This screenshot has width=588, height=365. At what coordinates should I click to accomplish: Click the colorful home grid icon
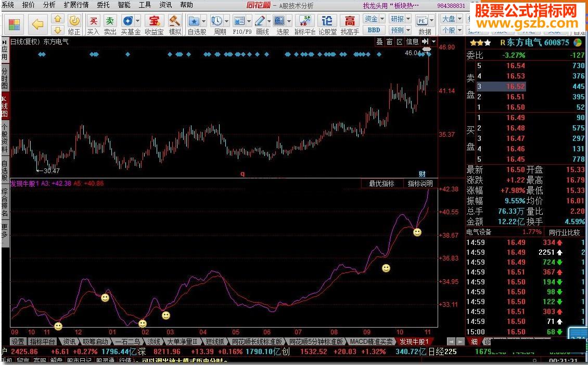pos(14,25)
